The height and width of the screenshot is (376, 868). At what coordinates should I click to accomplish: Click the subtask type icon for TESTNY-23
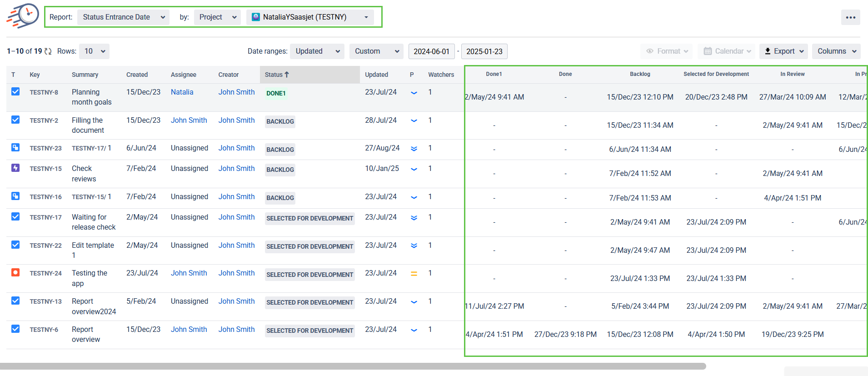15,148
